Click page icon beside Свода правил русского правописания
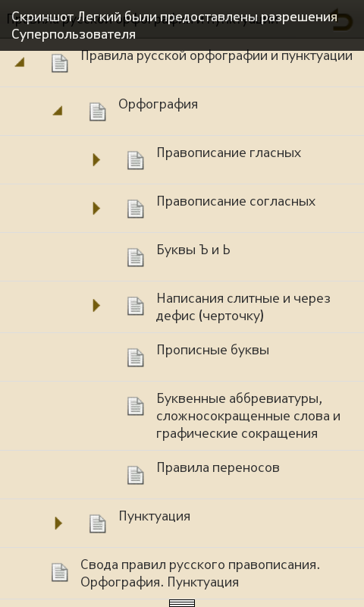Viewport: 364px width, 607px height. pyautogui.click(x=60, y=573)
